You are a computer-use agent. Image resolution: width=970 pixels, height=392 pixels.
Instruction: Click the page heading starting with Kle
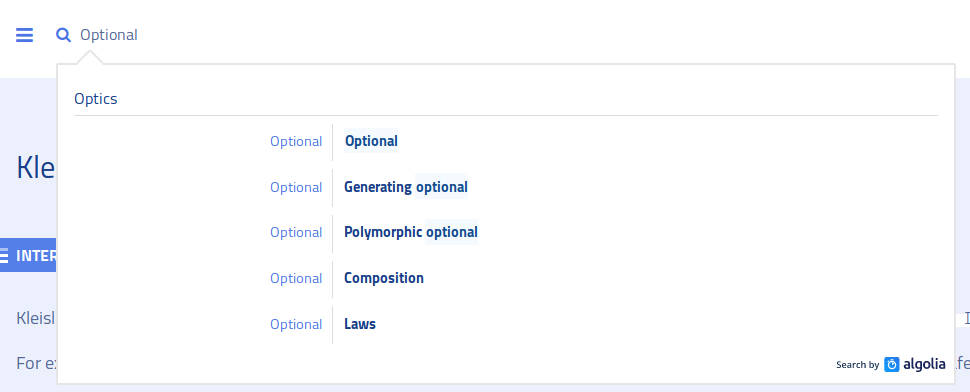click(x=36, y=168)
